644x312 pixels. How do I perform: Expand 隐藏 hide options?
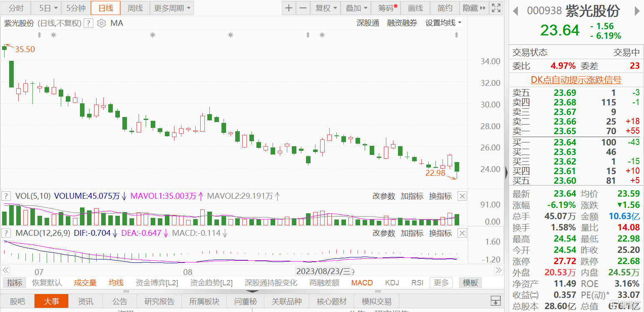click(x=474, y=8)
